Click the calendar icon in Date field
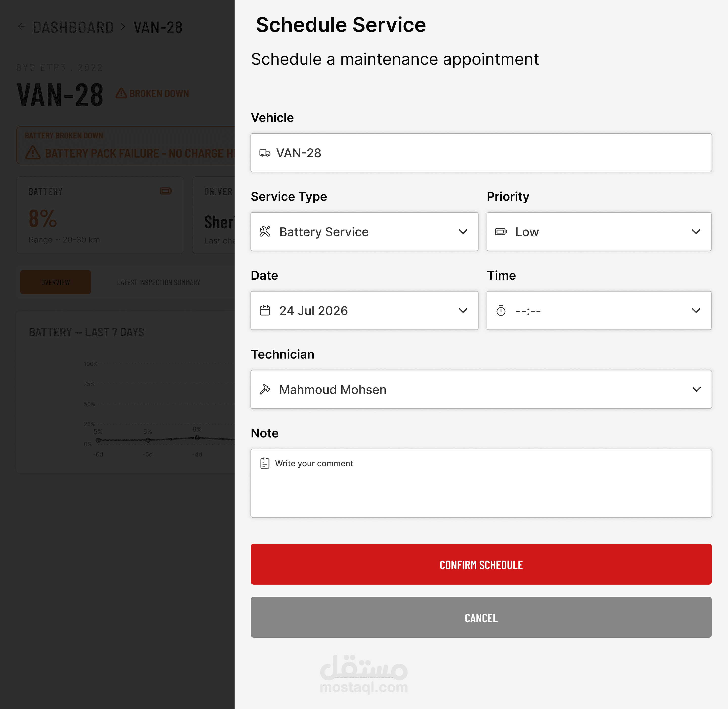This screenshot has width=728, height=709. pyautogui.click(x=265, y=311)
